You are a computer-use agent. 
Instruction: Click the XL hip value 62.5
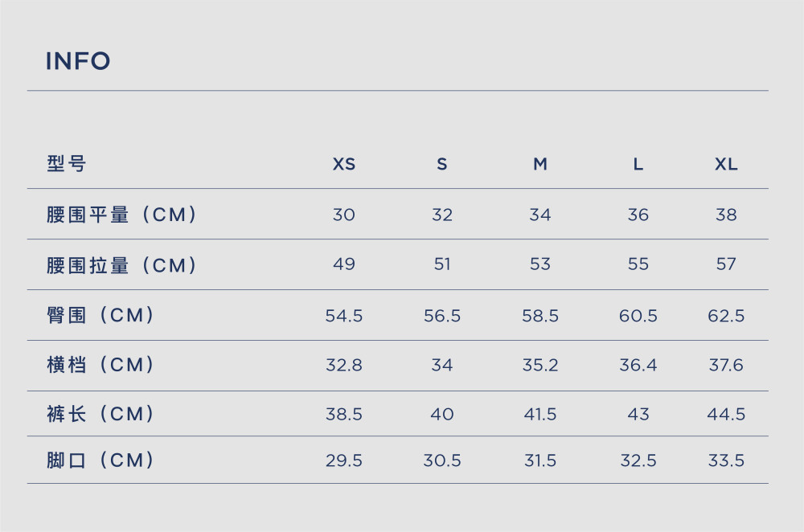point(726,316)
